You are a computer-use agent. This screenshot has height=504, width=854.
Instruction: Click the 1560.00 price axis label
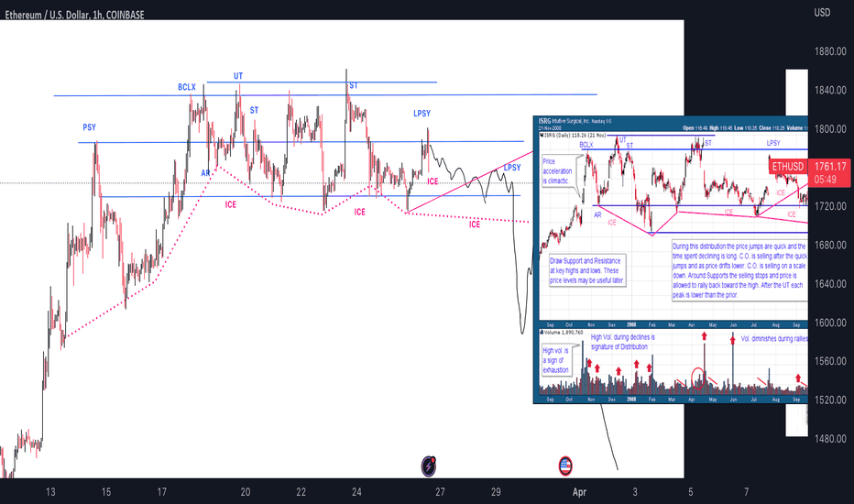click(x=830, y=361)
